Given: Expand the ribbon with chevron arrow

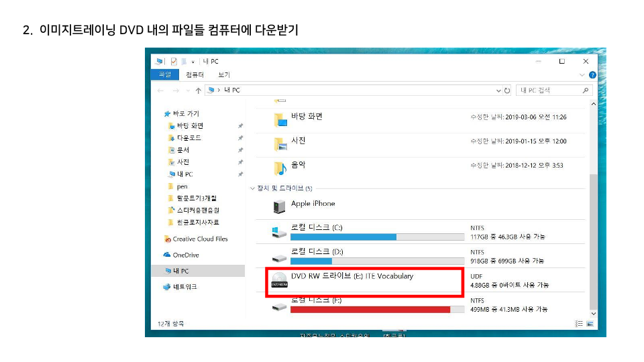Looking at the screenshot, I should point(584,75).
